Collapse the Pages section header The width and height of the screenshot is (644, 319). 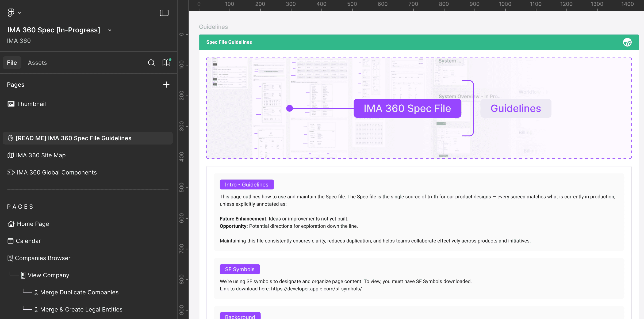pos(16,85)
